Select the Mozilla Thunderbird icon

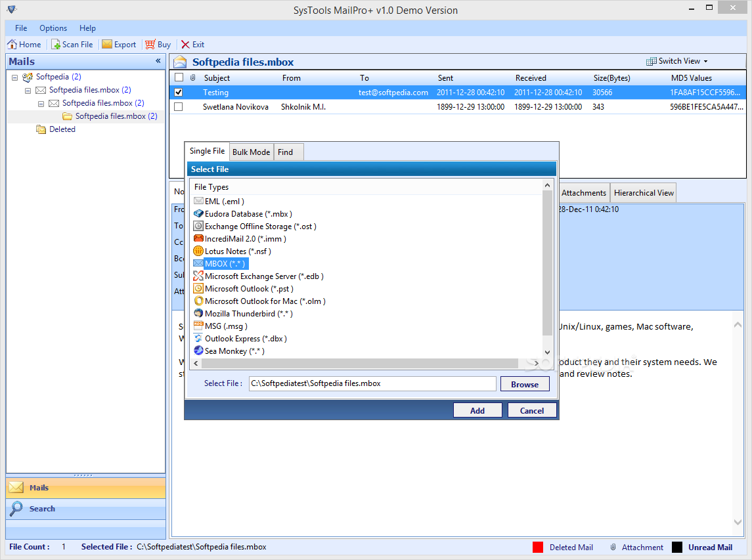198,313
